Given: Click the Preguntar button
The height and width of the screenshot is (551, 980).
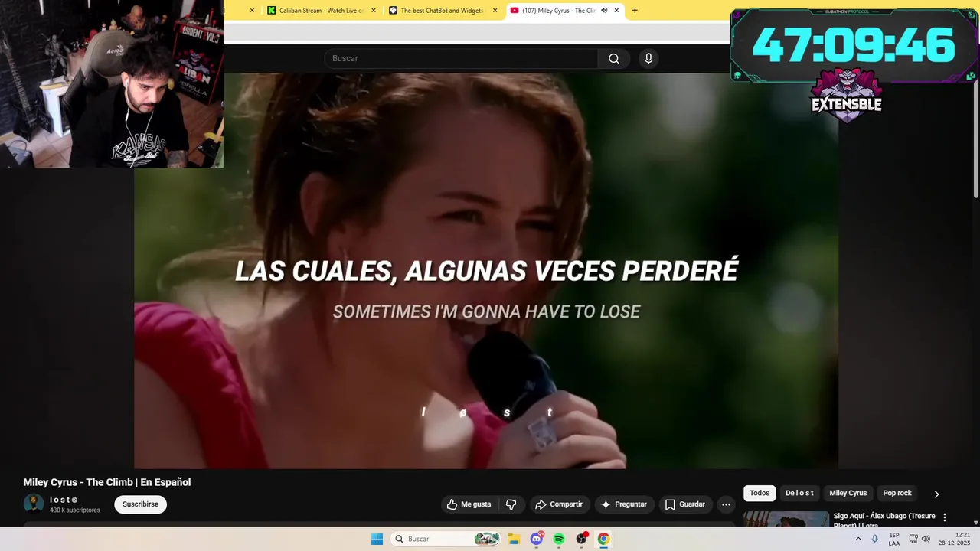Looking at the screenshot, I should (624, 504).
